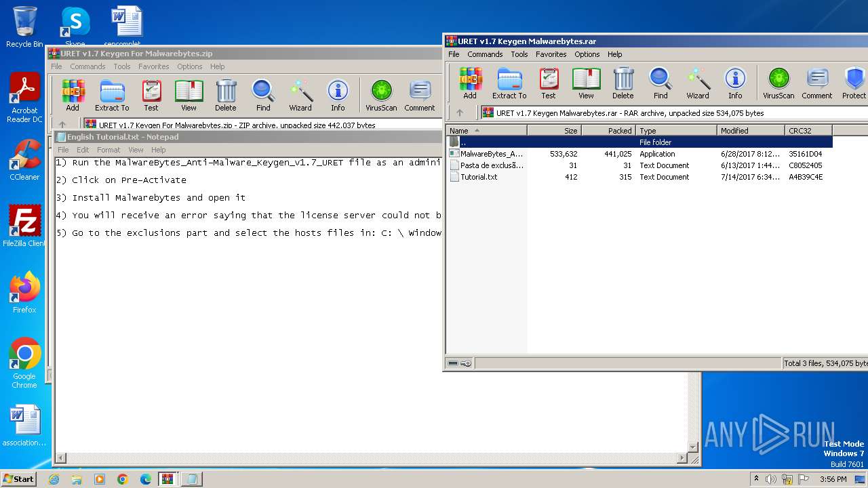Open Commands menu in RAR archive window
868x488 pixels.
pyautogui.click(x=485, y=54)
